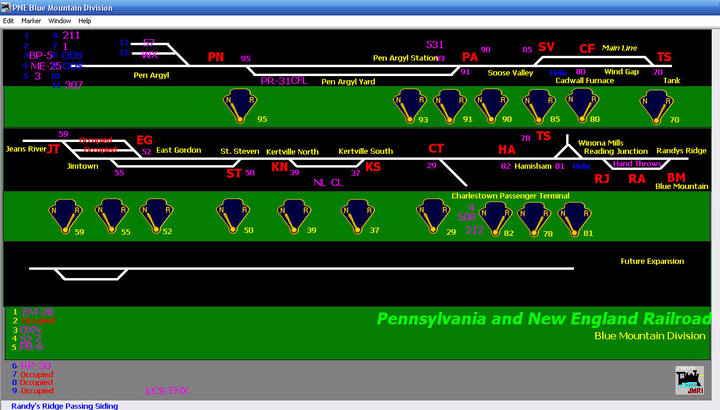720x410 pixels.
Task: Click the RA control point label
Action: pyautogui.click(x=637, y=179)
